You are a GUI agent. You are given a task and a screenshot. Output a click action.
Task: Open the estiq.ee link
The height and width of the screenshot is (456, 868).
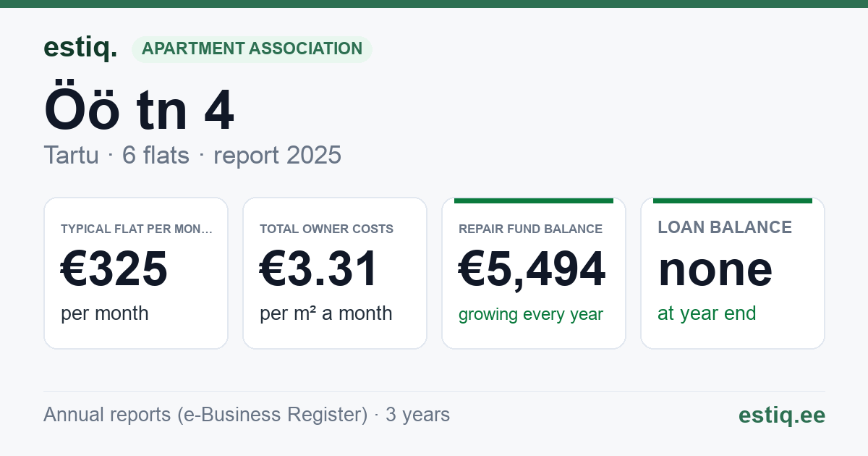coord(781,415)
